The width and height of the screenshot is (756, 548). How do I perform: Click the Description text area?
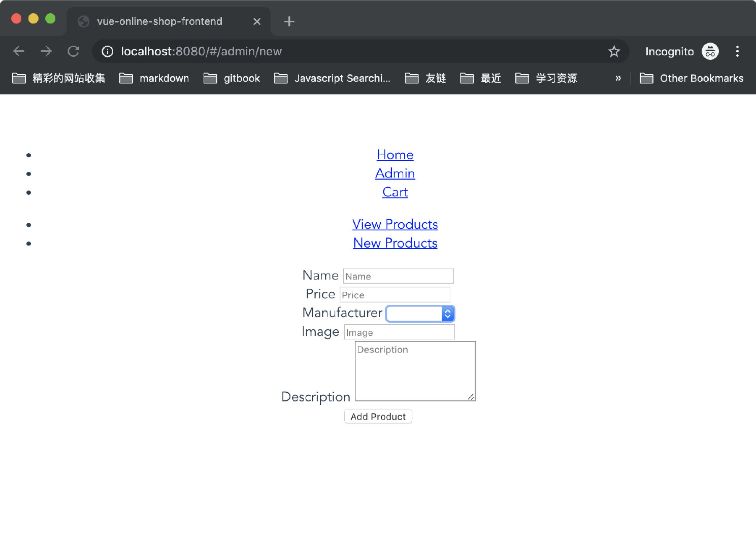coord(415,371)
